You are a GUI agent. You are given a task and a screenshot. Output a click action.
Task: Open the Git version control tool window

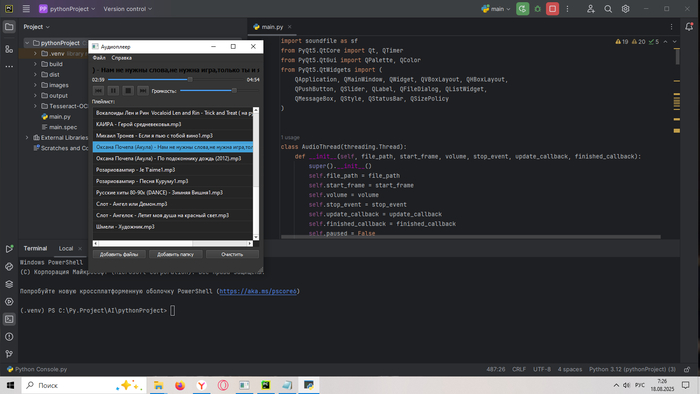pyautogui.click(x=9, y=354)
